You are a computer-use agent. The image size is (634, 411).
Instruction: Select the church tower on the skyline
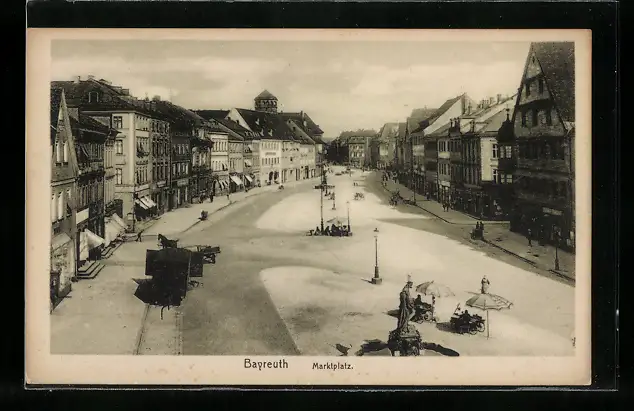click(266, 100)
